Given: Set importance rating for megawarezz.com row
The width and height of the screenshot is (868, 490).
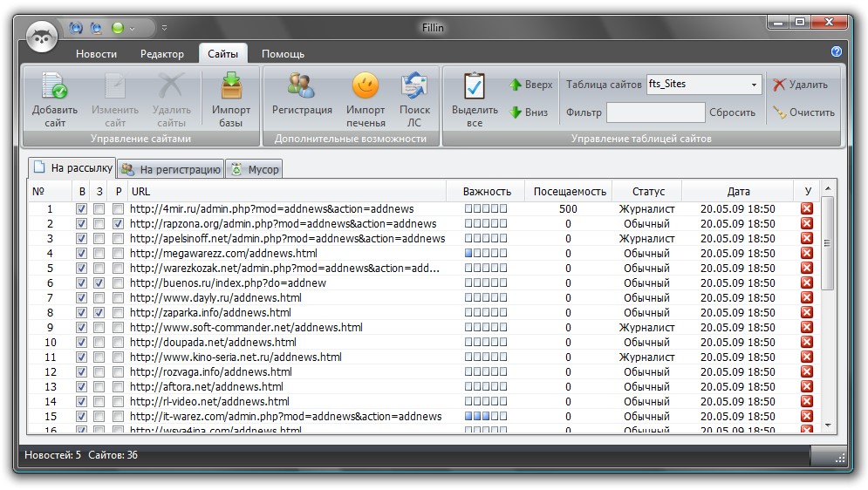Looking at the screenshot, I should coord(486,254).
